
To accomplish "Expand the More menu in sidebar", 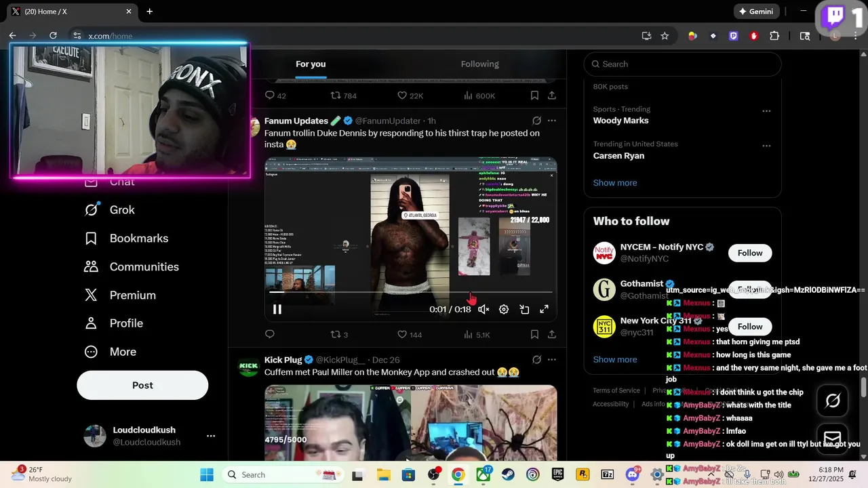I will [110, 352].
